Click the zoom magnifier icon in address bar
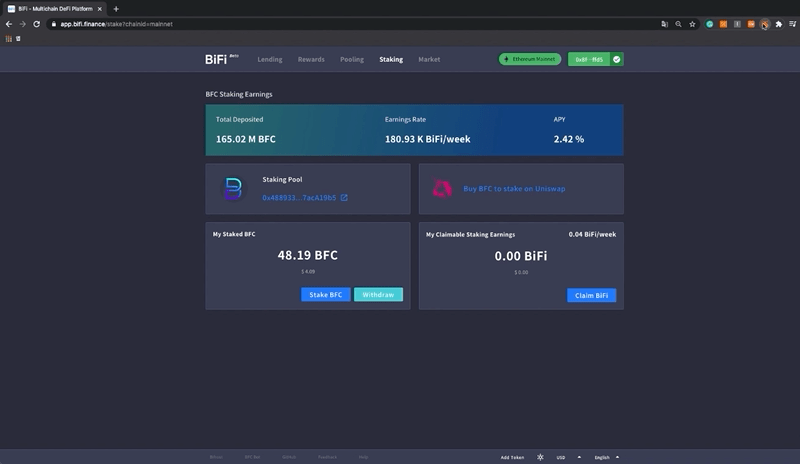The height and width of the screenshot is (464, 800). point(678,24)
